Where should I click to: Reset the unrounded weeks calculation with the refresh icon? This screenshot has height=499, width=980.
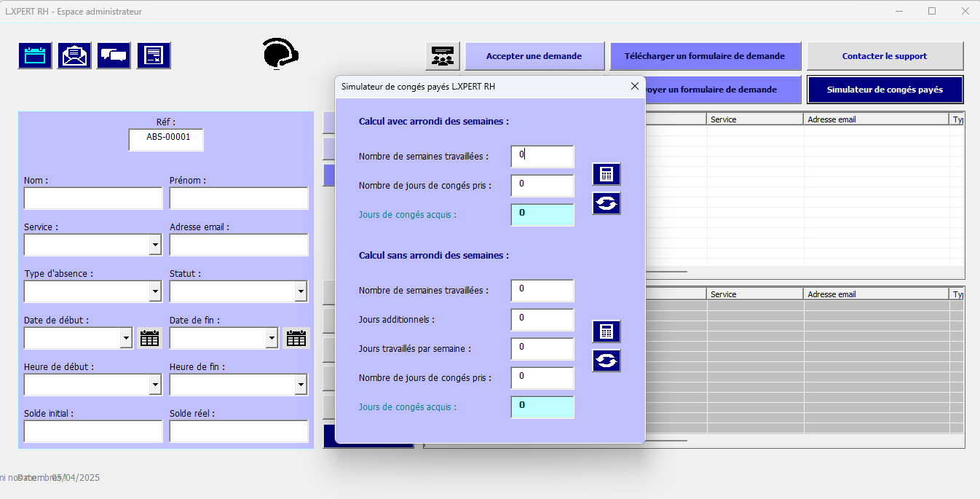[x=606, y=361]
